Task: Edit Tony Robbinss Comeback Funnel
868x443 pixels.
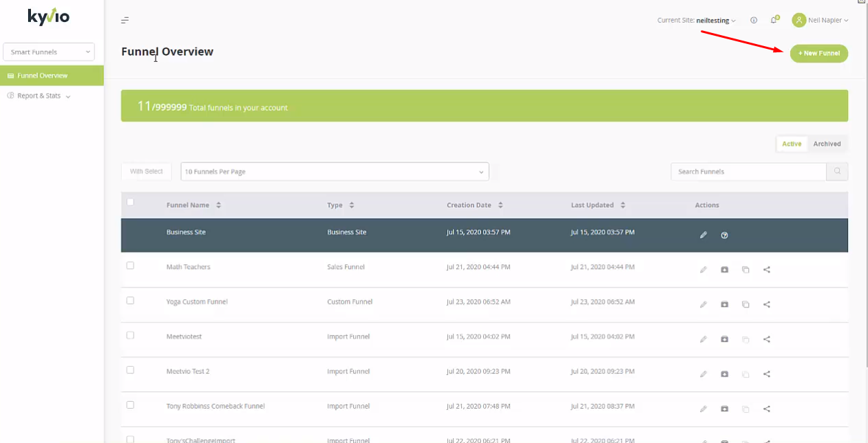Action: pos(703,409)
